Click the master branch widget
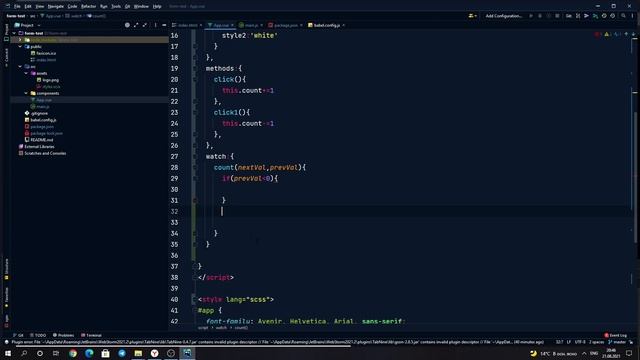Screen dimensions: 640x360 (x=618, y=342)
